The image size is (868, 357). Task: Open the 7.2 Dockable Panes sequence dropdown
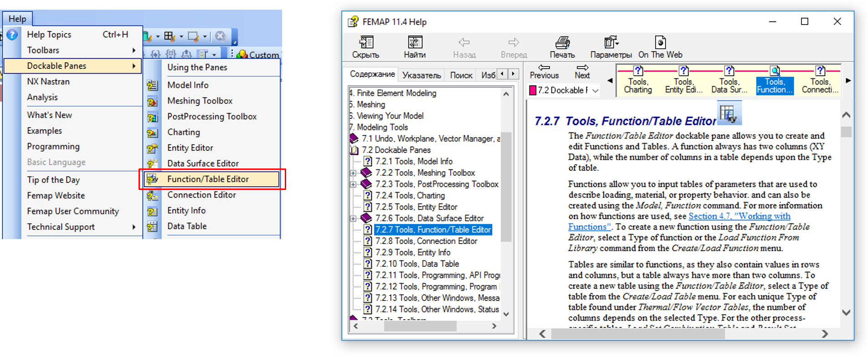[x=595, y=91]
